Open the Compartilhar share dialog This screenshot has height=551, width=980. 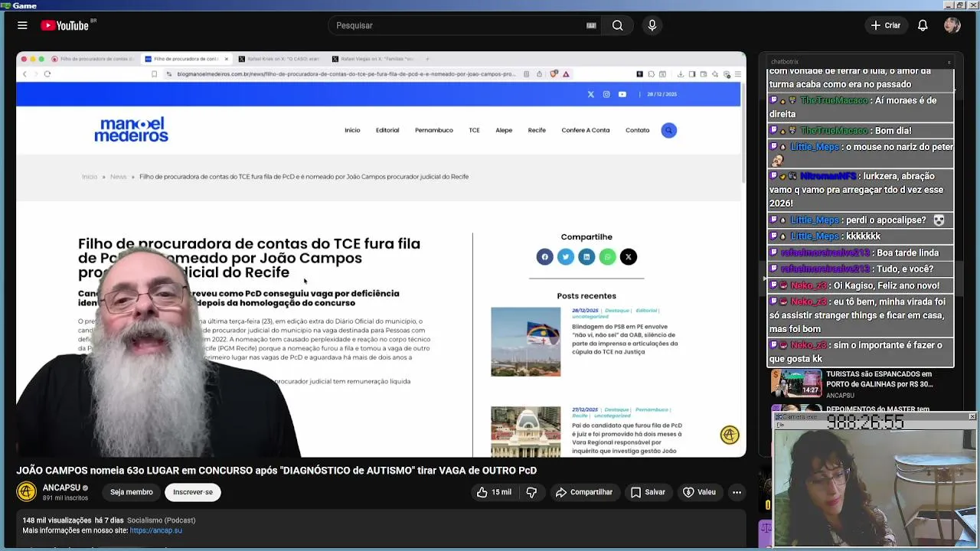(x=584, y=492)
